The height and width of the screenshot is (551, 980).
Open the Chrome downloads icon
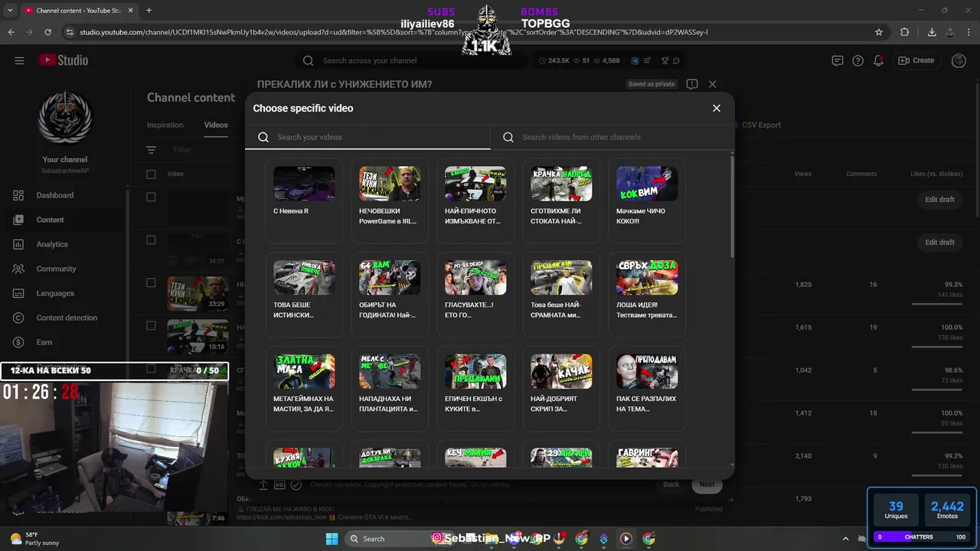pyautogui.click(x=932, y=32)
